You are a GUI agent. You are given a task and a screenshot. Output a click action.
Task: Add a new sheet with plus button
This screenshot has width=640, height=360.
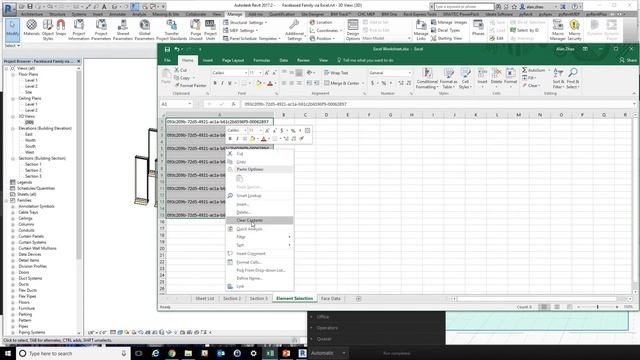358,299
